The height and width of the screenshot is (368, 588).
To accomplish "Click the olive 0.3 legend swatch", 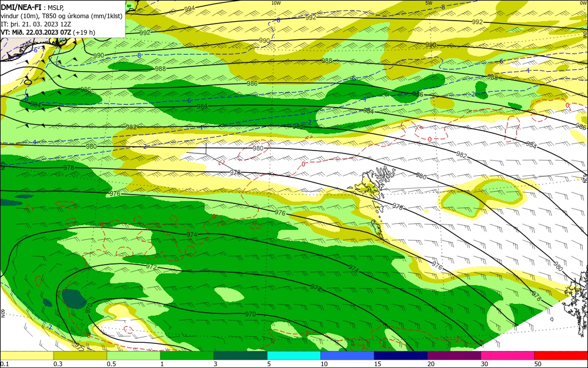I will (x=80, y=356).
